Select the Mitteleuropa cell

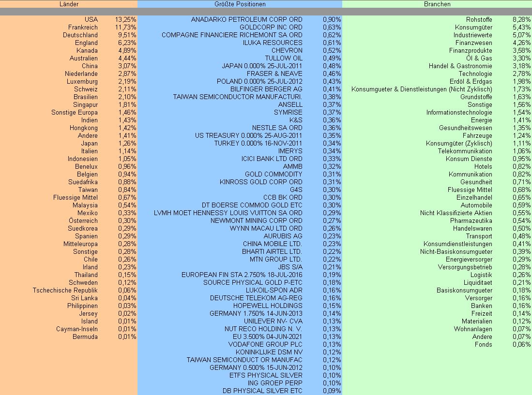click(x=80, y=244)
